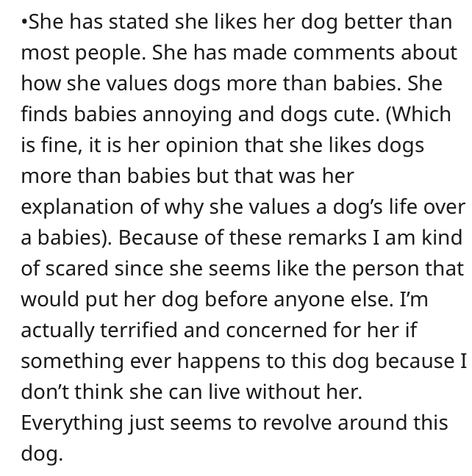Click the bullet point starting the paragraph
The height and width of the screenshot is (476, 472).
(24, 21)
